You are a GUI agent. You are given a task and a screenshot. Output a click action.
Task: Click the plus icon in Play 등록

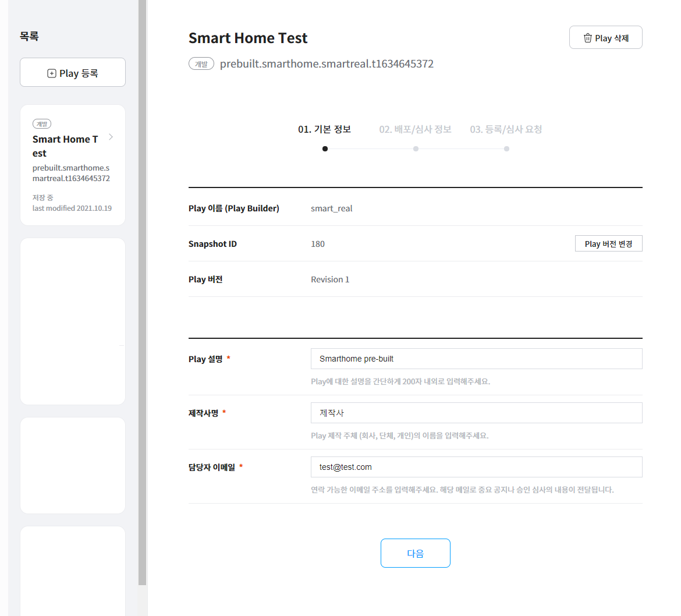click(x=52, y=73)
